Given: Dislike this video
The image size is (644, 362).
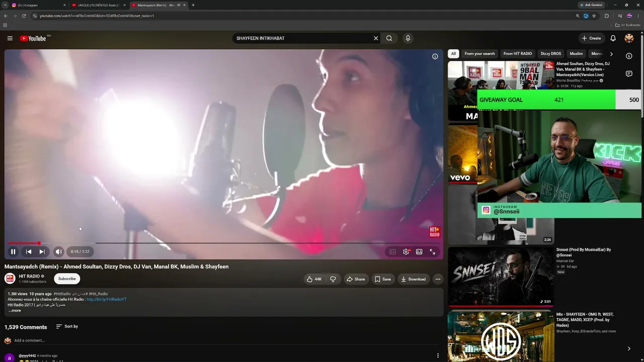Looking at the screenshot, I should coord(333,279).
